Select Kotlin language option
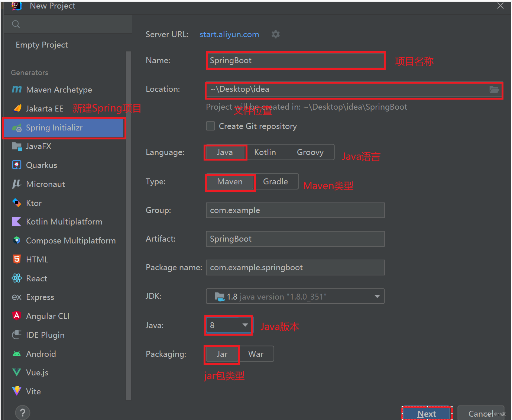Image resolution: width=512 pixels, height=420 pixels. pyautogui.click(x=265, y=152)
